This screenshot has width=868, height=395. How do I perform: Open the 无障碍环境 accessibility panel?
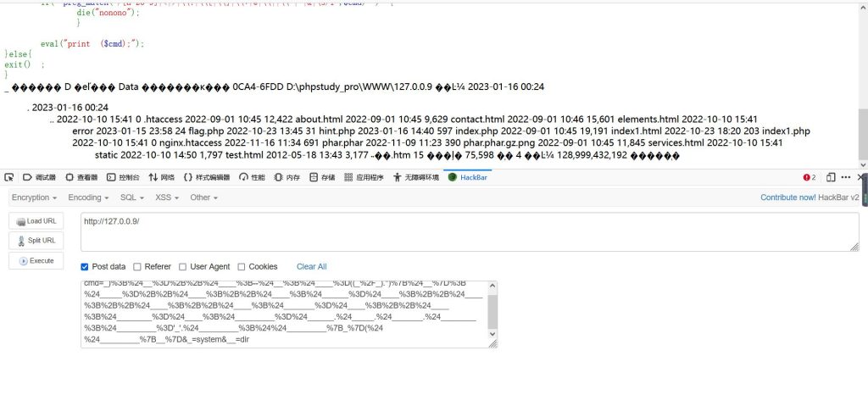pos(415,177)
